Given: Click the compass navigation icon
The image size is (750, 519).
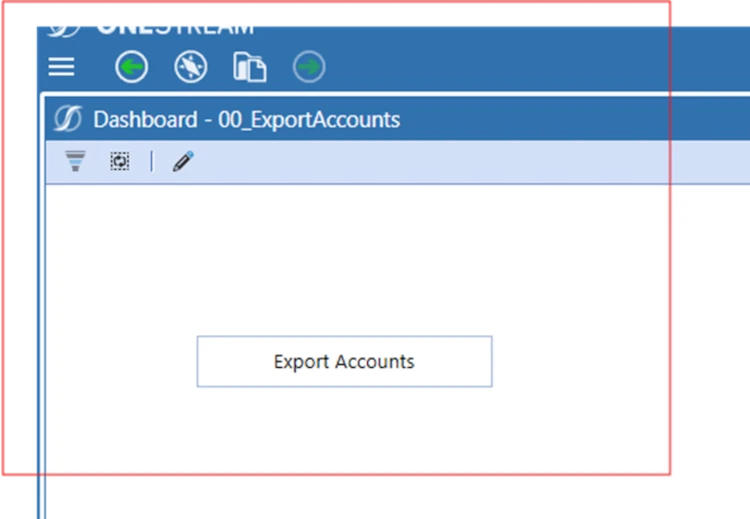Looking at the screenshot, I should pos(190,67).
